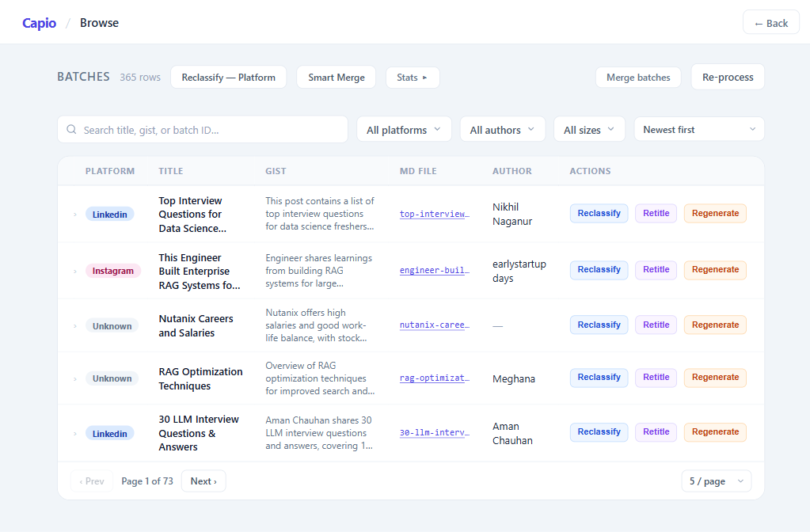Click Retitle on the Meghana row
The width and height of the screenshot is (810, 532).
tap(656, 378)
